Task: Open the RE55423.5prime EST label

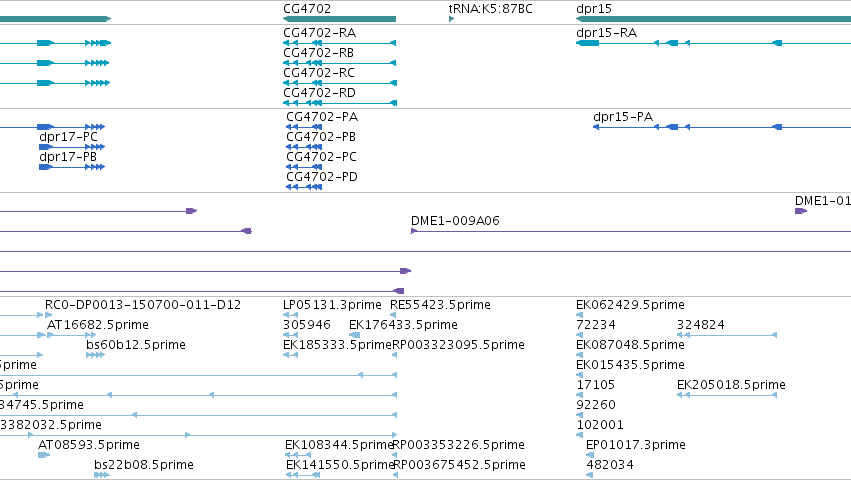Action: coord(440,305)
